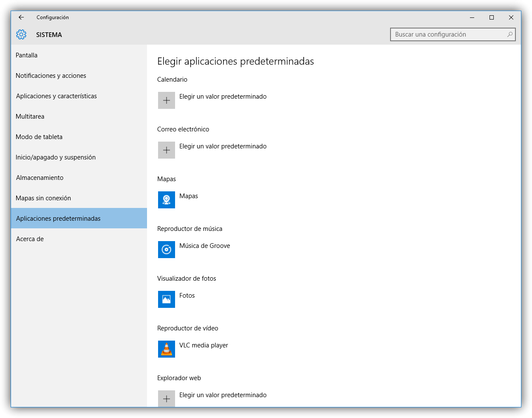
Task: Open the Pantalla settings section
Action: click(79, 55)
